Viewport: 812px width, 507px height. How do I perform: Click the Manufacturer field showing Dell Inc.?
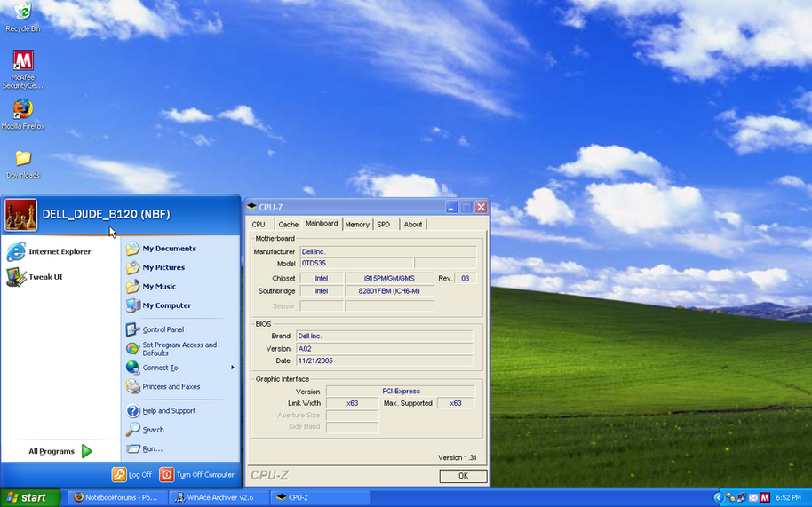point(388,251)
